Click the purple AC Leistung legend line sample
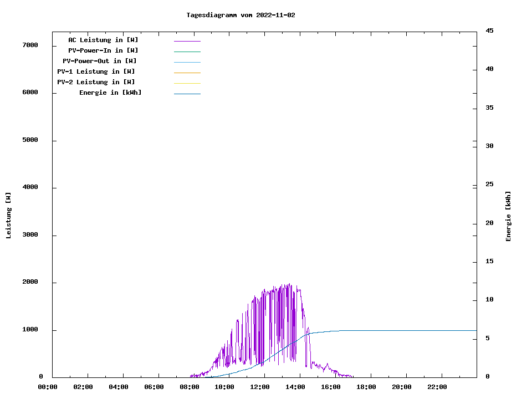532x399 pixels. [x=187, y=41]
